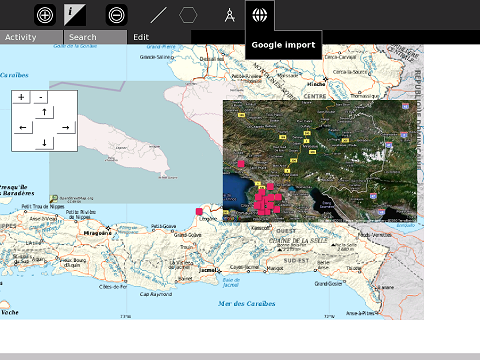Screen dimensions: 480x360
Task: Click the Google import globe icon
Action: click(x=260, y=15)
